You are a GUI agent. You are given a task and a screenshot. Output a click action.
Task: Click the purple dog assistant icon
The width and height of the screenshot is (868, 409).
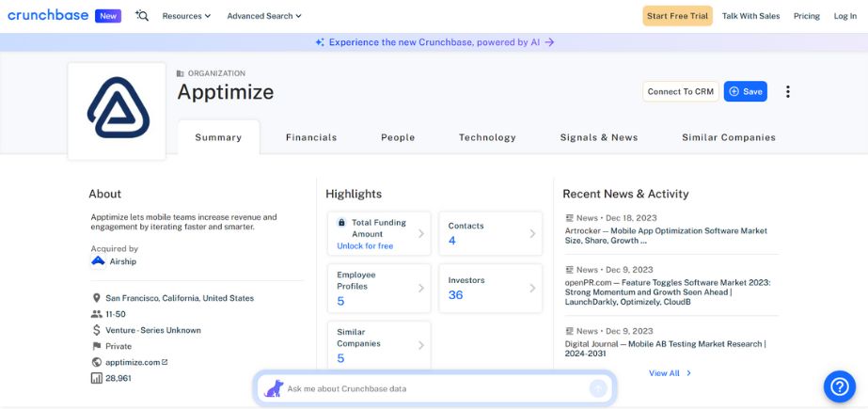[x=274, y=388]
